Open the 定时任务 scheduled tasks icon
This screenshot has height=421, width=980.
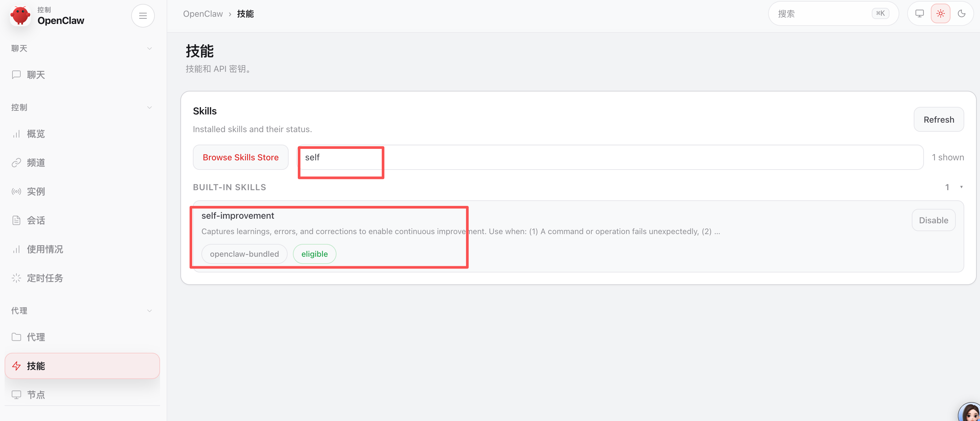(x=16, y=278)
